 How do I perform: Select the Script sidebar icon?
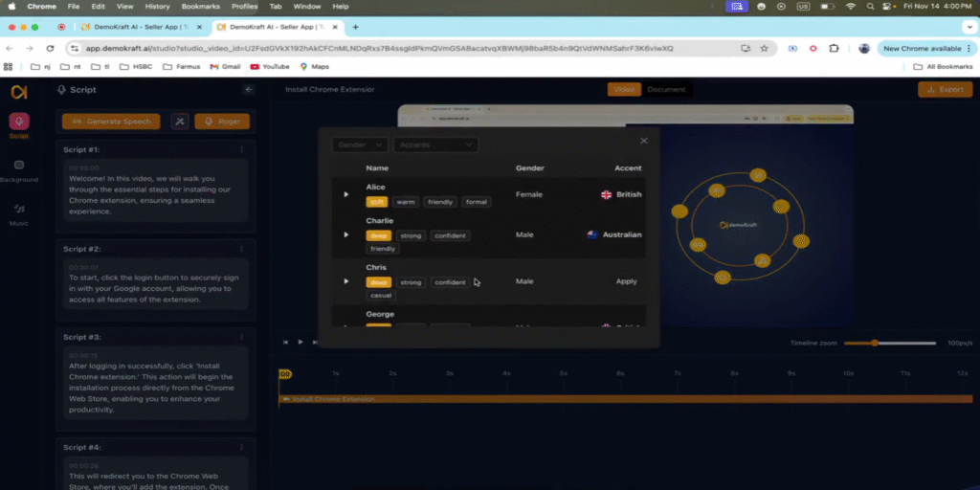(x=19, y=124)
